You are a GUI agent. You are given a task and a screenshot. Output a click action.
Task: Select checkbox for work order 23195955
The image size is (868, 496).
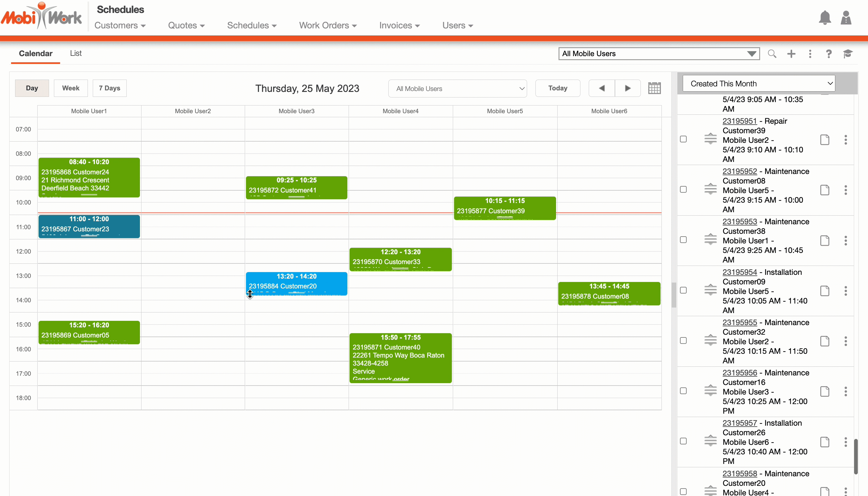point(683,341)
